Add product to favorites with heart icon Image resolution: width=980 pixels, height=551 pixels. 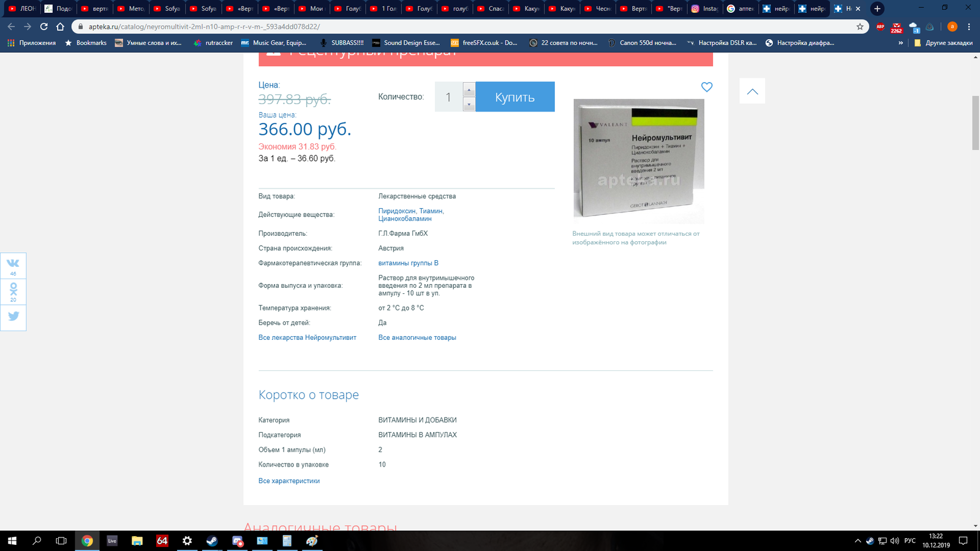pyautogui.click(x=707, y=88)
